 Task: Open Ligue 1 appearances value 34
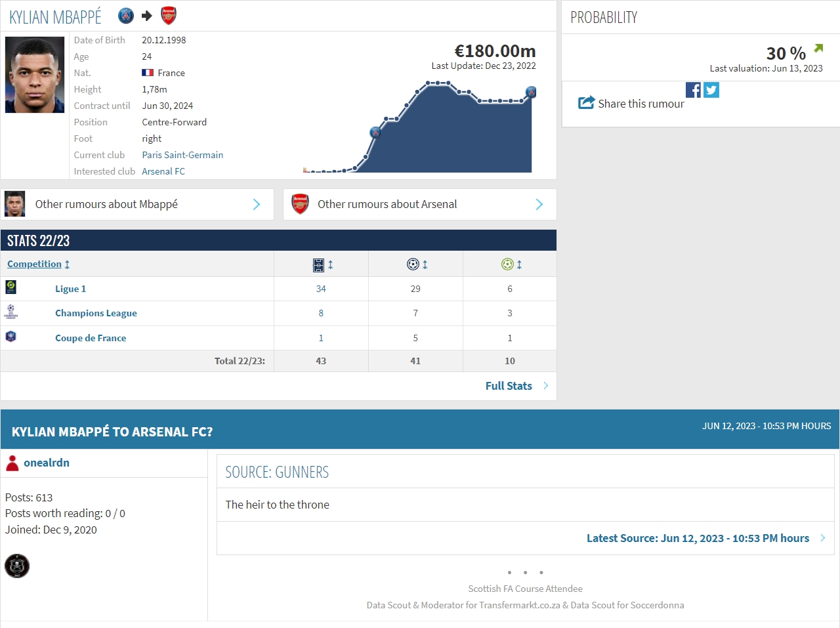pos(321,289)
